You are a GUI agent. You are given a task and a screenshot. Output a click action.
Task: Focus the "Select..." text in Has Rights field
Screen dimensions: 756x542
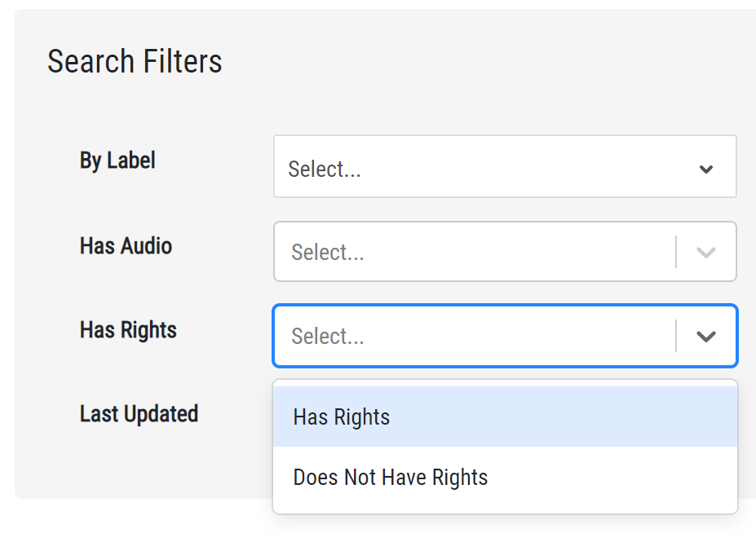328,337
